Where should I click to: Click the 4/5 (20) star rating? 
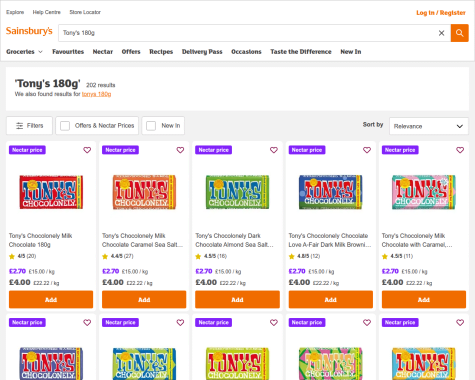click(23, 256)
